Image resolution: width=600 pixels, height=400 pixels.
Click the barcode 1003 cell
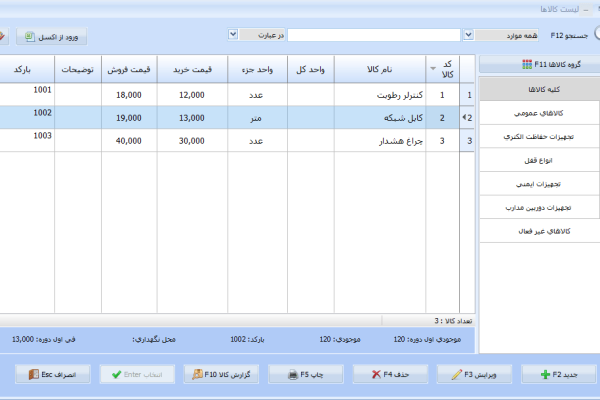point(27,140)
